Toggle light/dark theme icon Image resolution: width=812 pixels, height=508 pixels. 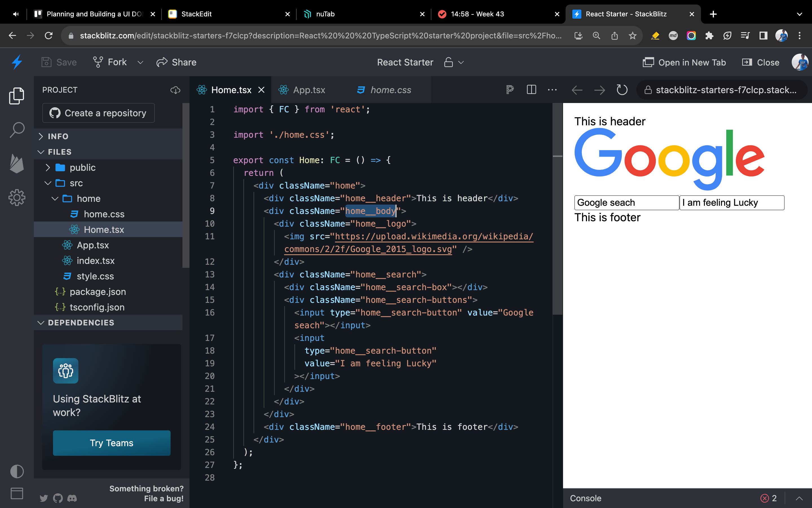pos(17,471)
